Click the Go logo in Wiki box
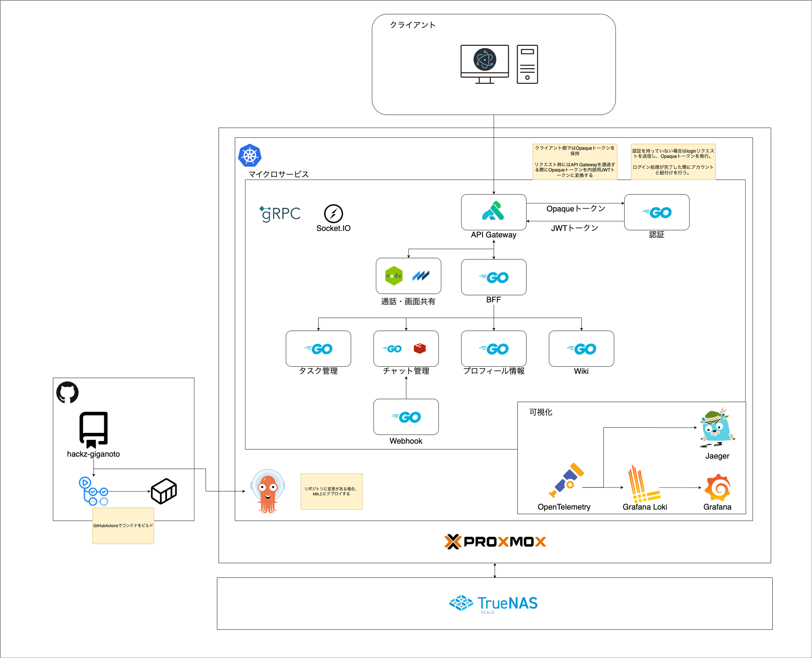 pos(581,349)
